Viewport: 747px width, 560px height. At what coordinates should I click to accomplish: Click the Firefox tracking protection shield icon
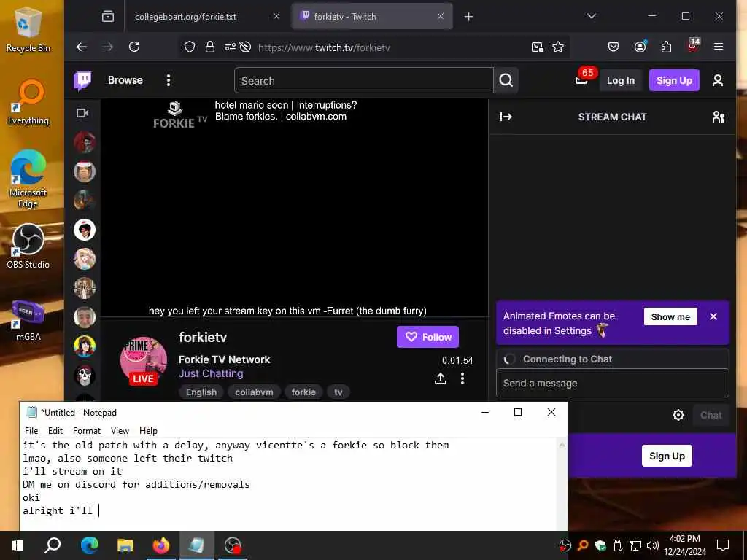click(x=190, y=47)
